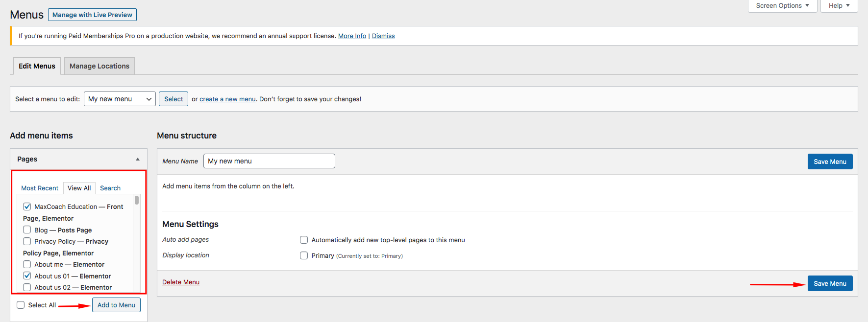This screenshot has width=868, height=322.
Task: Collapse the Pages panel arrow
Action: 138,159
